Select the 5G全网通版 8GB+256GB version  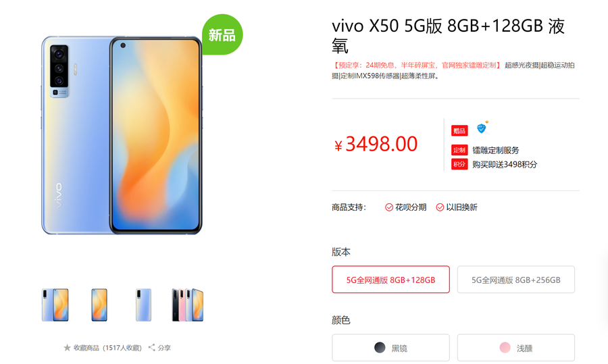pyautogui.click(x=515, y=280)
